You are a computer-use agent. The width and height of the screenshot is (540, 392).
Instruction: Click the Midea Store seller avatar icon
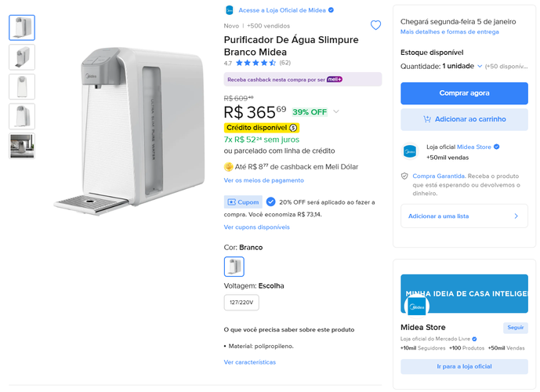click(x=410, y=151)
